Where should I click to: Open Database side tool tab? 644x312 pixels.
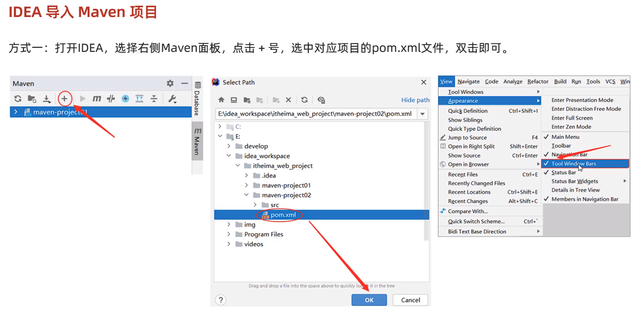point(197,98)
